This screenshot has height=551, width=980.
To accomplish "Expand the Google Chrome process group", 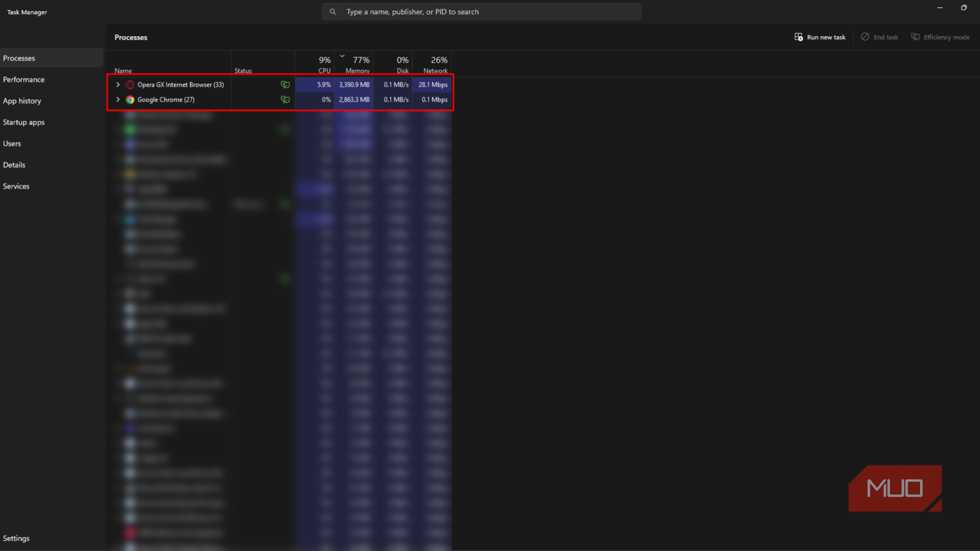I will tap(117, 99).
